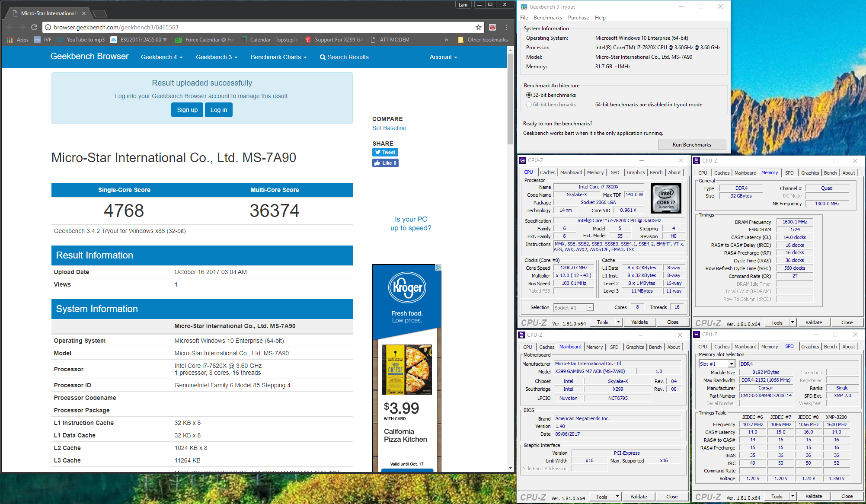Click the Facebook Like button

pos(385,163)
